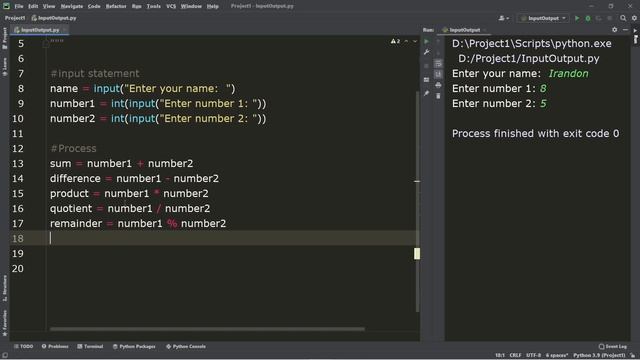640x360 pixels.
Task: Go to next highlighted error arrow
Action: [x=415, y=41]
